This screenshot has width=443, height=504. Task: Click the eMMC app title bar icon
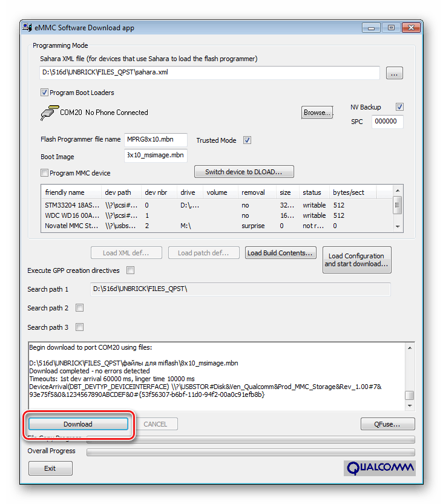(x=27, y=28)
